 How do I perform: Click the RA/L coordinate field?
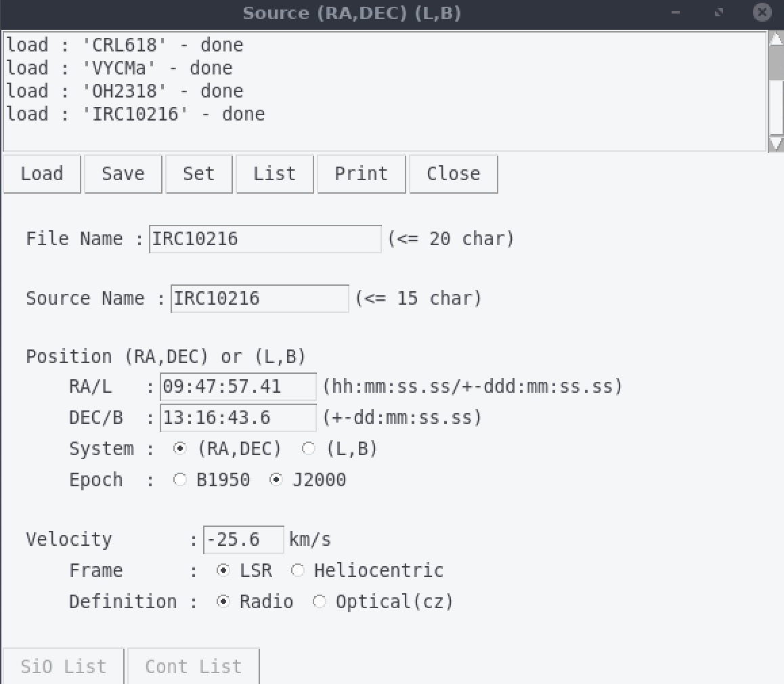point(238,387)
